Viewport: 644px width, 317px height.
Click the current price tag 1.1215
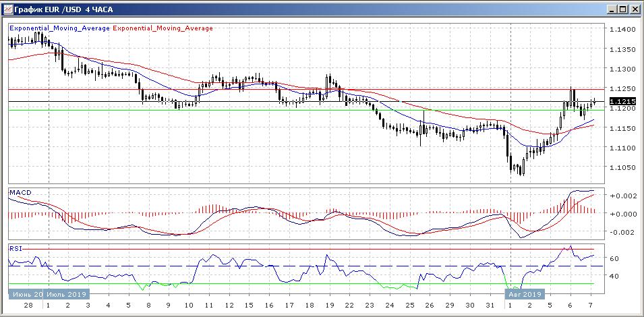620,102
